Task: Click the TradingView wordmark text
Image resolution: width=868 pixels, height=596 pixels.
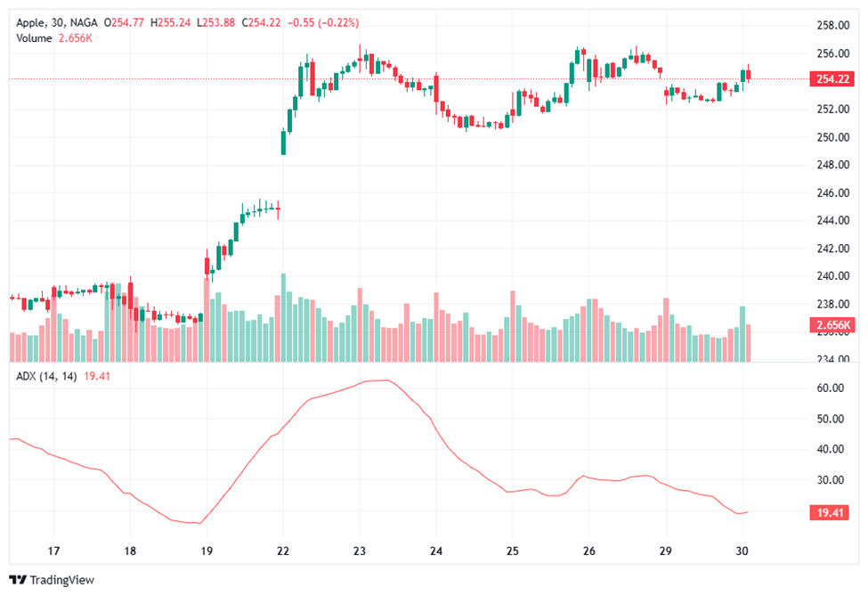Action: [x=61, y=580]
